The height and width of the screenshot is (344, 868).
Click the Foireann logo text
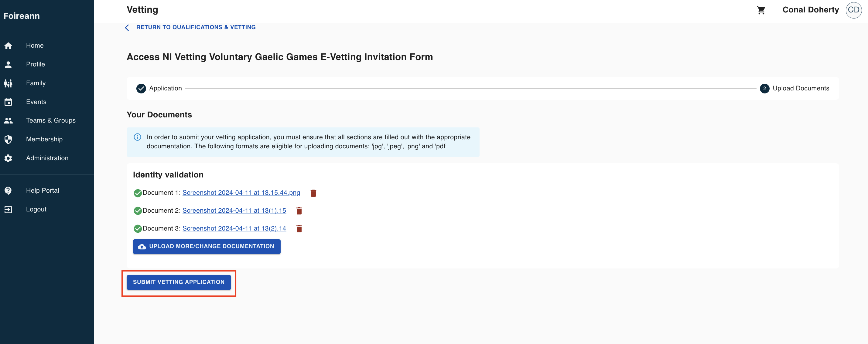[x=22, y=16]
